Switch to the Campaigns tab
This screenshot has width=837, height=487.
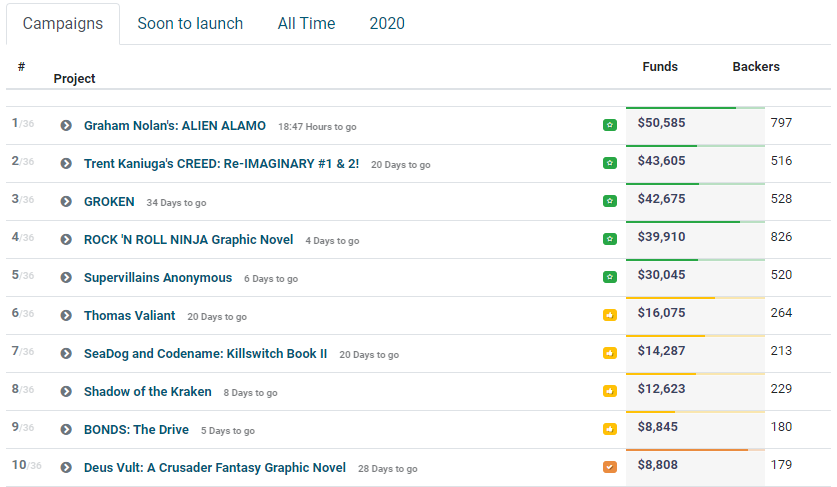[63, 24]
